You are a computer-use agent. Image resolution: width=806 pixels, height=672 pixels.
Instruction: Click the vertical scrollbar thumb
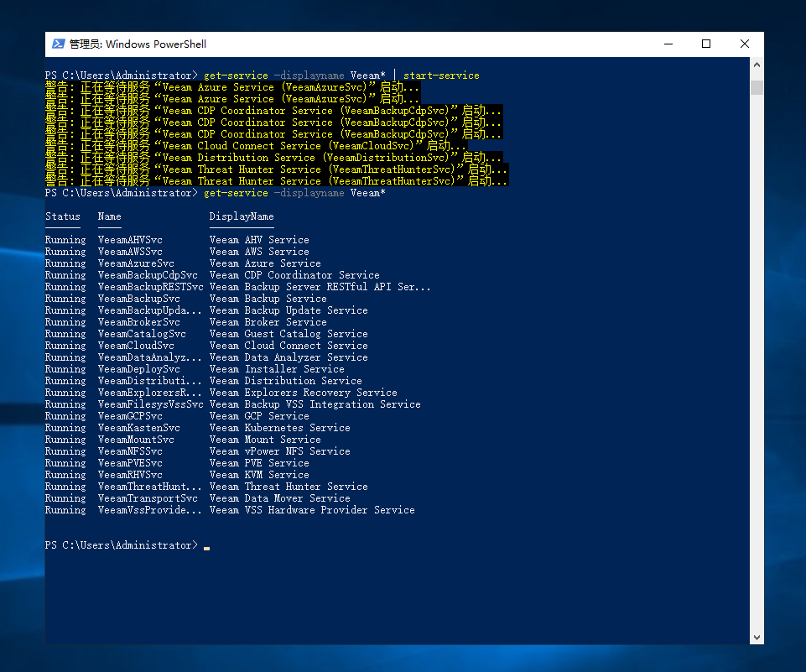click(x=757, y=87)
